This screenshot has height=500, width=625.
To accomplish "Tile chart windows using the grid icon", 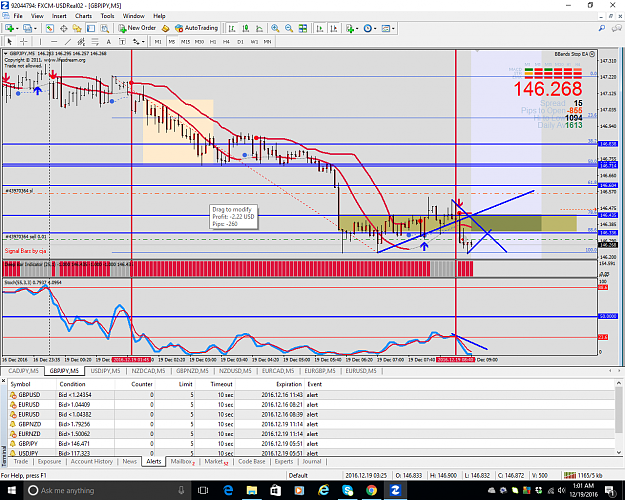I will tap(303, 28).
